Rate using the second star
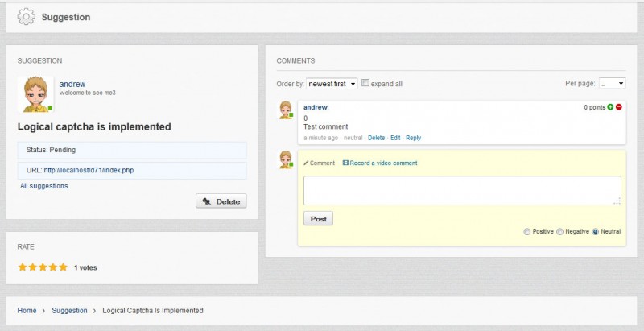Viewport: 644px width, 331px height. (x=32, y=267)
